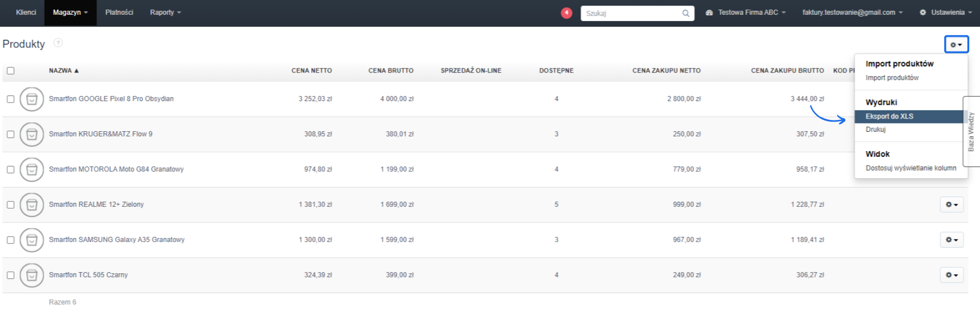Sort by CENA ZAKUPU NETTO column header
980x310 pixels.
pyautogui.click(x=666, y=70)
